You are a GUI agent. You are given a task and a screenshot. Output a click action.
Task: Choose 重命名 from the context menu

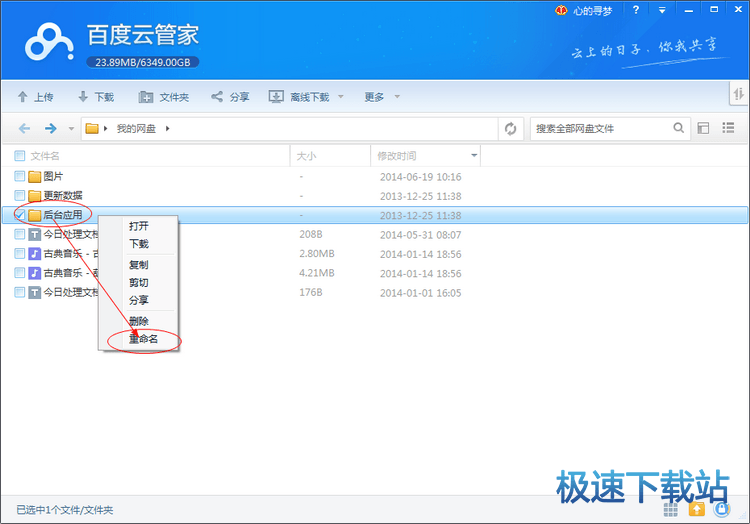click(x=143, y=339)
